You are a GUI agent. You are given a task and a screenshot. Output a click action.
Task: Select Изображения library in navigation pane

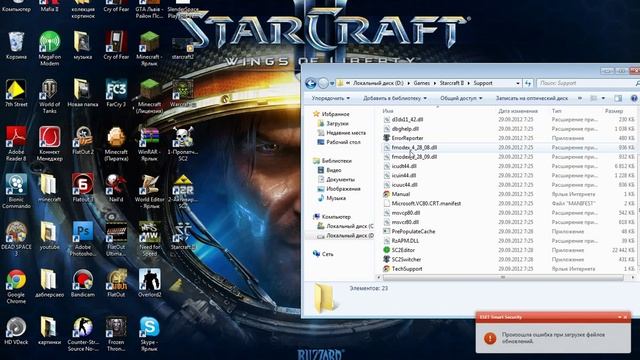(x=339, y=189)
